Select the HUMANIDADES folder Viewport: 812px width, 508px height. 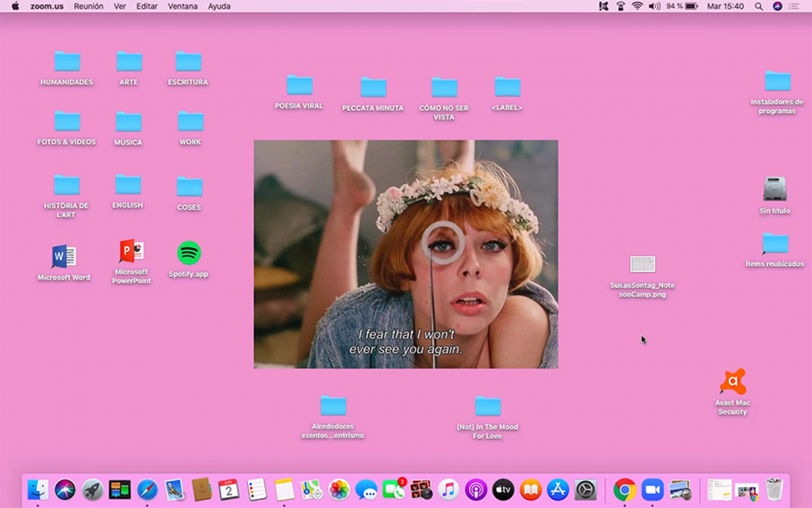[67, 67]
